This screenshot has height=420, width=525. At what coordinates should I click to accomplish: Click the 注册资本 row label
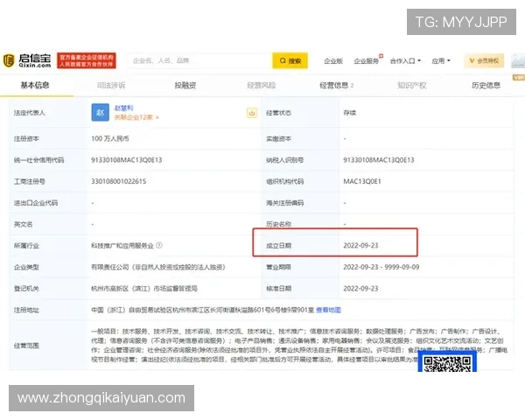coord(26,138)
